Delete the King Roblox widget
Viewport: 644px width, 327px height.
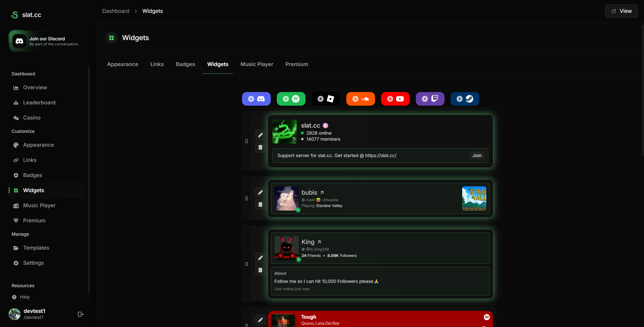[260, 270]
